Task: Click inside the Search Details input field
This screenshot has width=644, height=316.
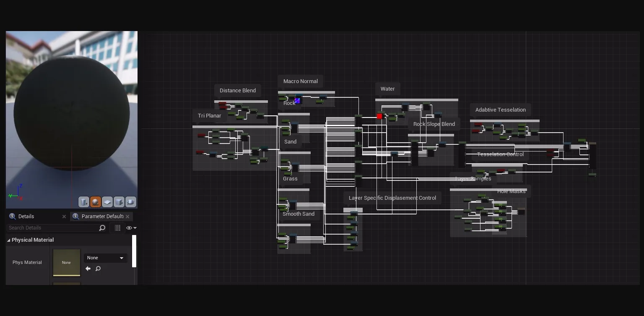Action: click(50, 227)
